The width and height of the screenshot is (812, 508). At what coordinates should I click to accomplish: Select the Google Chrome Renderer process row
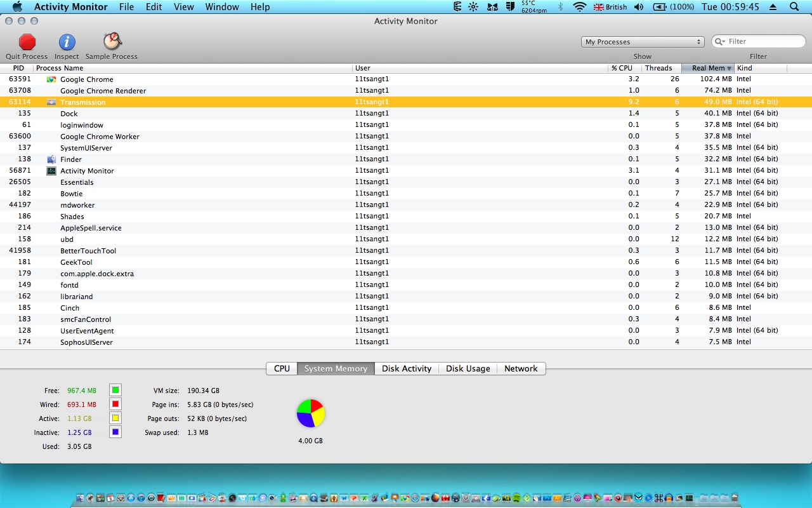point(406,91)
